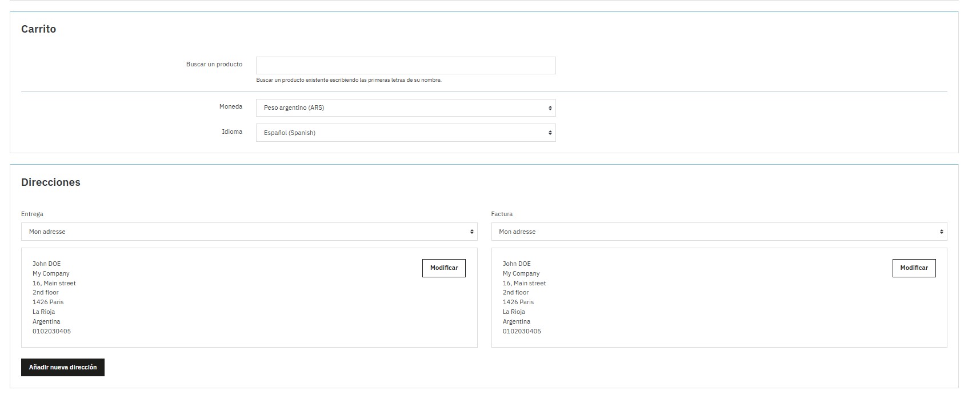Click the Direcciones section heading
Image resolution: width=980 pixels, height=398 pixels.
(50, 182)
